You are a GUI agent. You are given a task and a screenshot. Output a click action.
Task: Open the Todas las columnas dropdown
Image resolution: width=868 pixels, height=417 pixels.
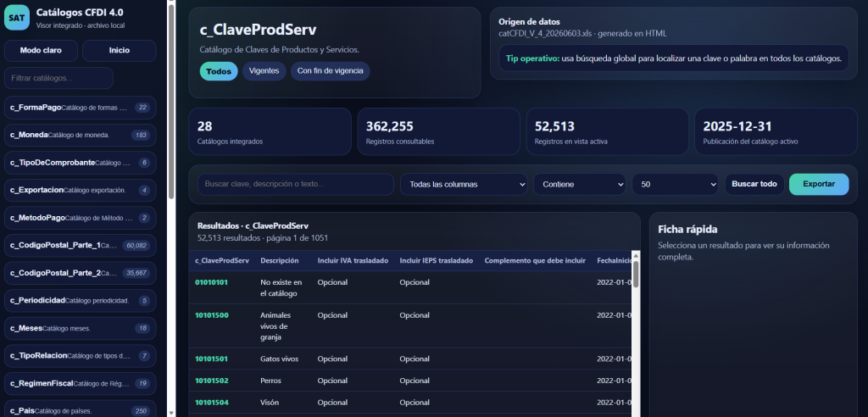coord(464,185)
